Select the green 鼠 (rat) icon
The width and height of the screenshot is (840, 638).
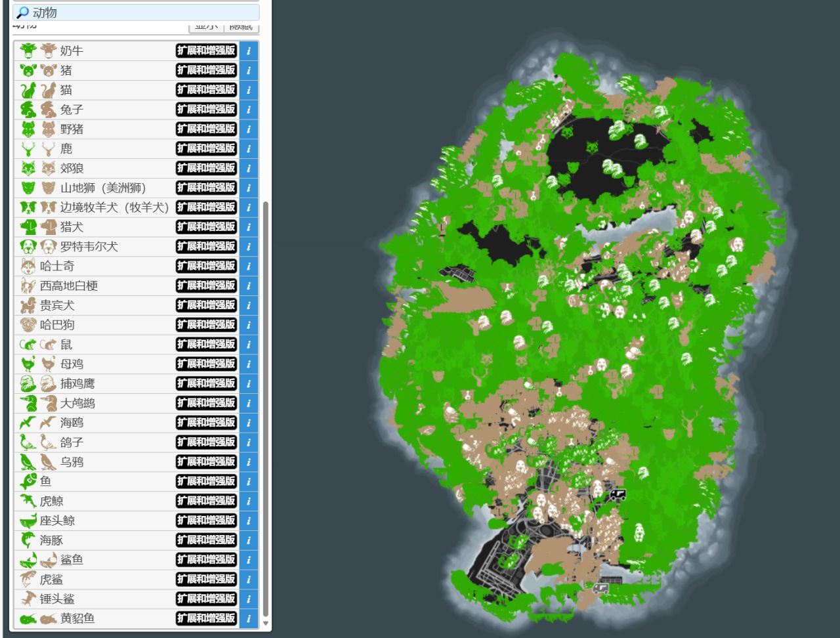pos(28,345)
